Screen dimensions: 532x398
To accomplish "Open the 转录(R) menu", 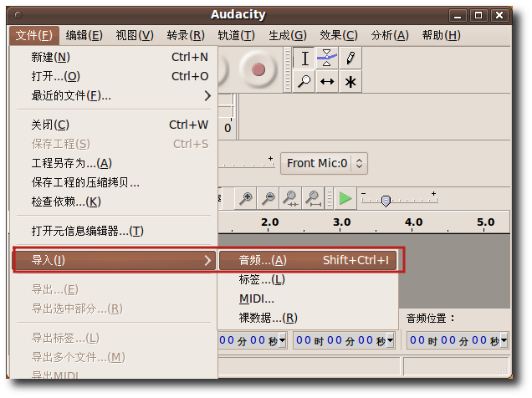I will pyautogui.click(x=186, y=35).
